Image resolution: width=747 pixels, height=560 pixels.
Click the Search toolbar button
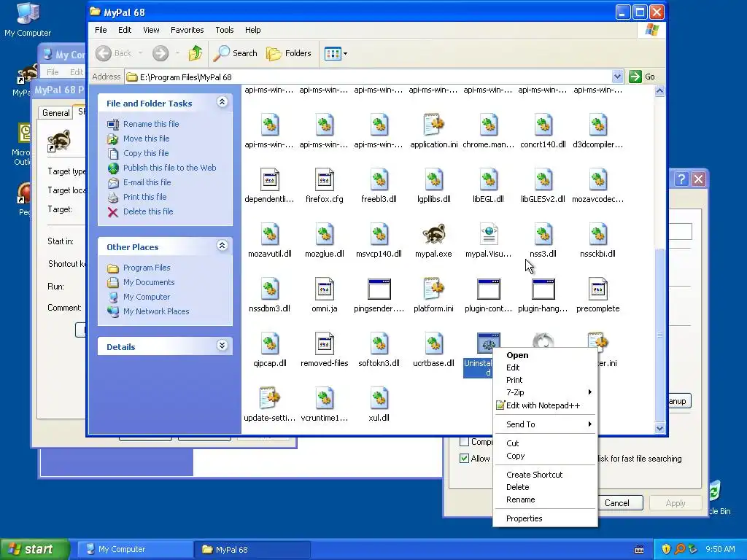click(235, 53)
